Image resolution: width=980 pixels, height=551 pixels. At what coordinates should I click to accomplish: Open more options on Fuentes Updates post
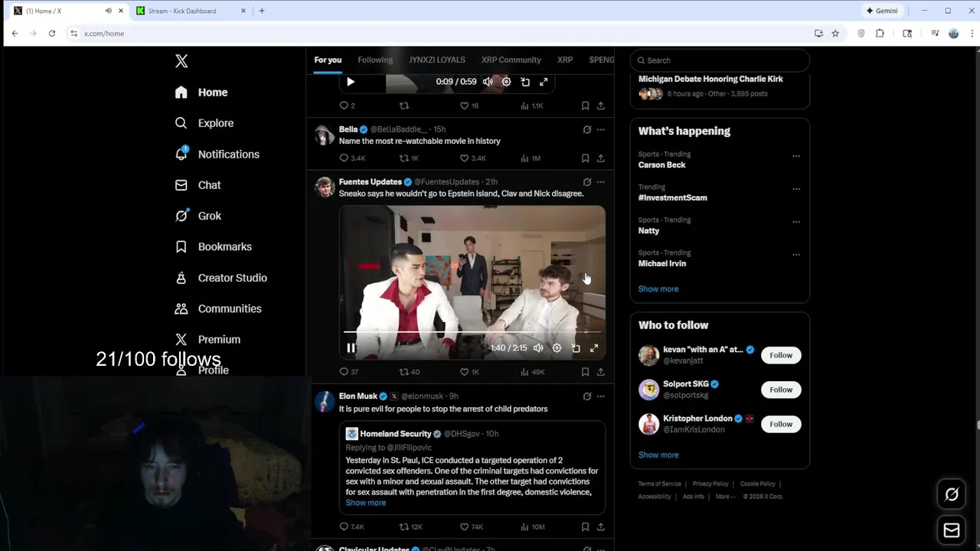point(601,182)
